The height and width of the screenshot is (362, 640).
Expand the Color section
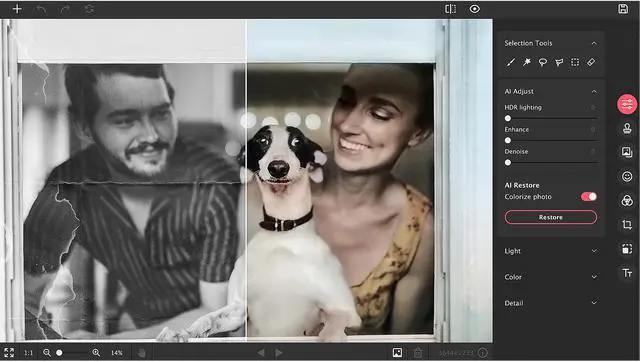[551, 277]
